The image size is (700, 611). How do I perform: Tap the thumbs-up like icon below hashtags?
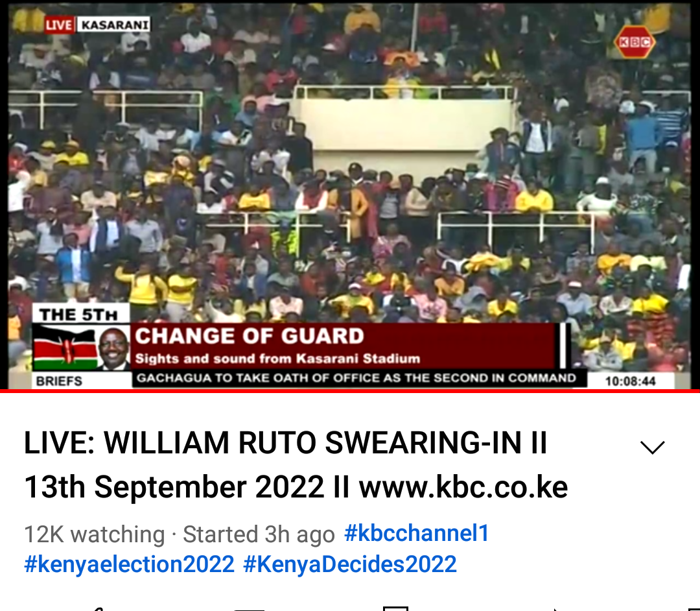coord(97,608)
